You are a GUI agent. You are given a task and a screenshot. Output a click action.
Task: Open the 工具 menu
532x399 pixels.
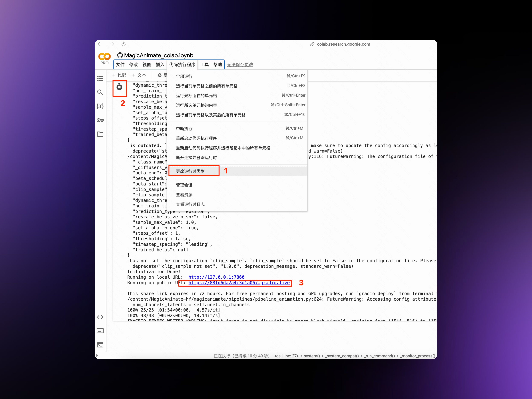coord(204,64)
